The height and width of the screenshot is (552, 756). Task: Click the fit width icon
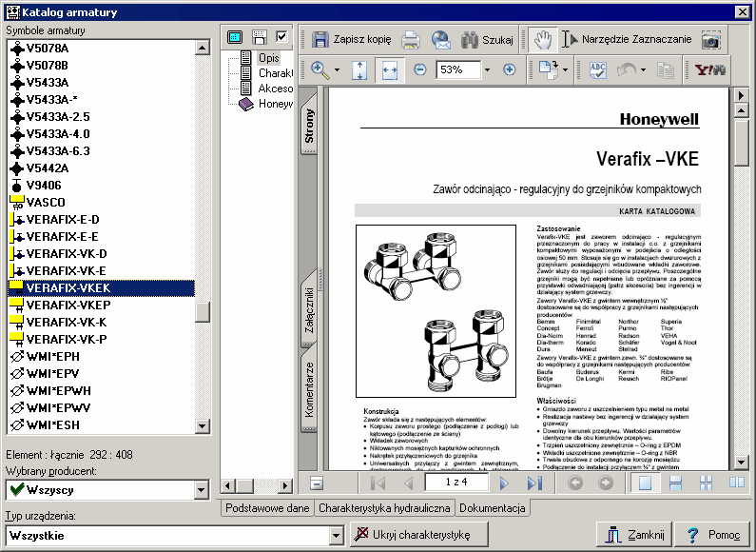tap(390, 70)
